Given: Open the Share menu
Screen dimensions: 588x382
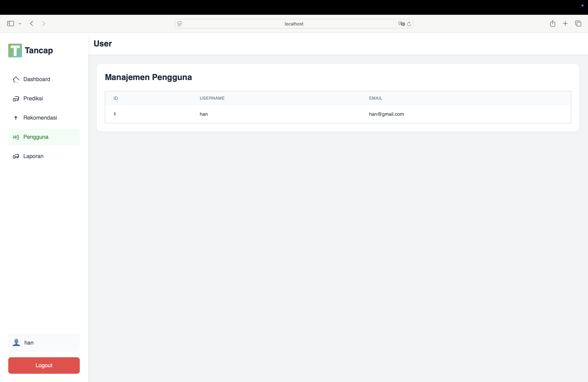Looking at the screenshot, I should click(x=553, y=23).
